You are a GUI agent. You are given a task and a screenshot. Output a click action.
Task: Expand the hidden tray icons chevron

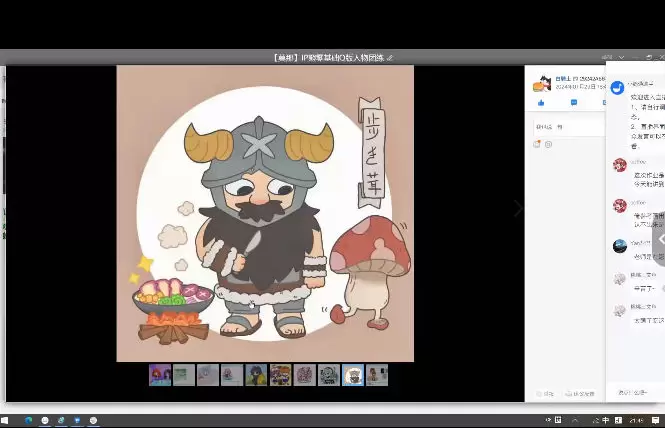(x=575, y=420)
